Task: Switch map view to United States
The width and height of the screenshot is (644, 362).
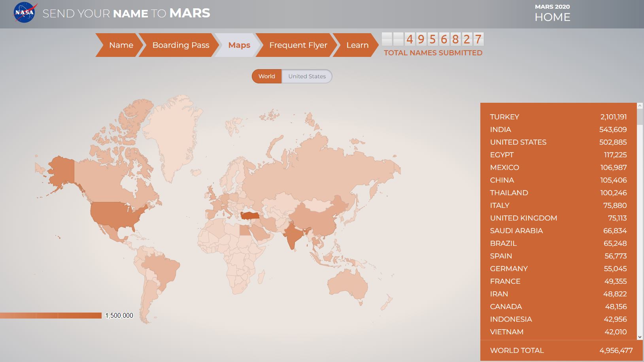Action: 307,76
